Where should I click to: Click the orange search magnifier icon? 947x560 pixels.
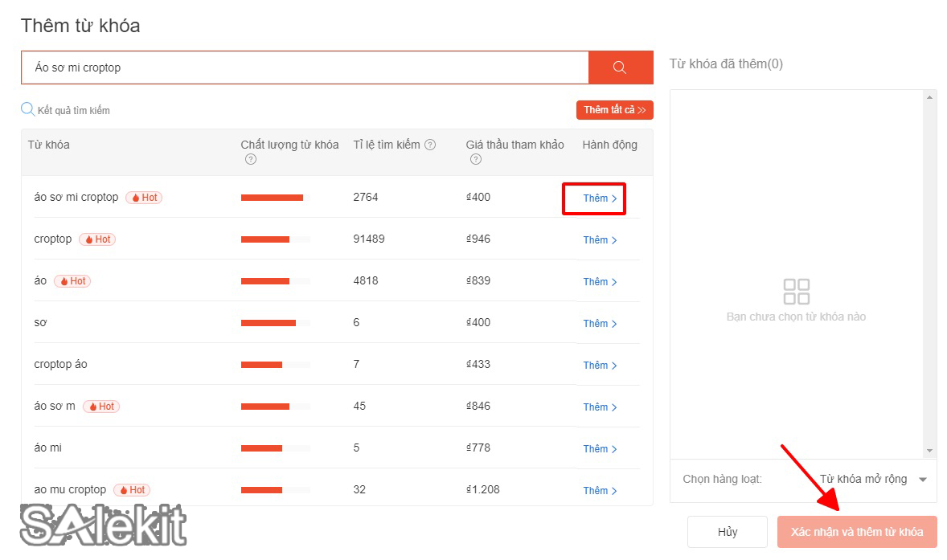[x=620, y=67]
